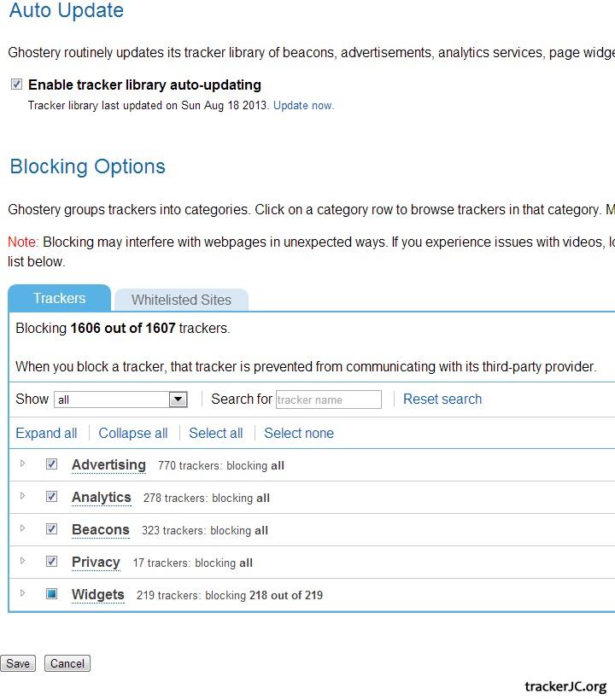This screenshot has width=615, height=700.
Task: Click the Update now link
Action: [303, 106]
